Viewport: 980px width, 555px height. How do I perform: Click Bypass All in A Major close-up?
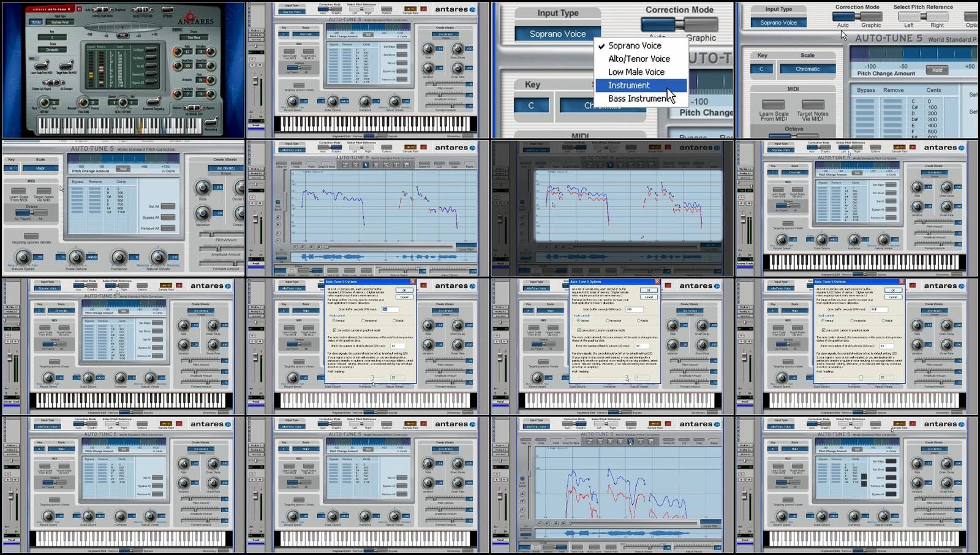pyautogui.click(x=168, y=217)
